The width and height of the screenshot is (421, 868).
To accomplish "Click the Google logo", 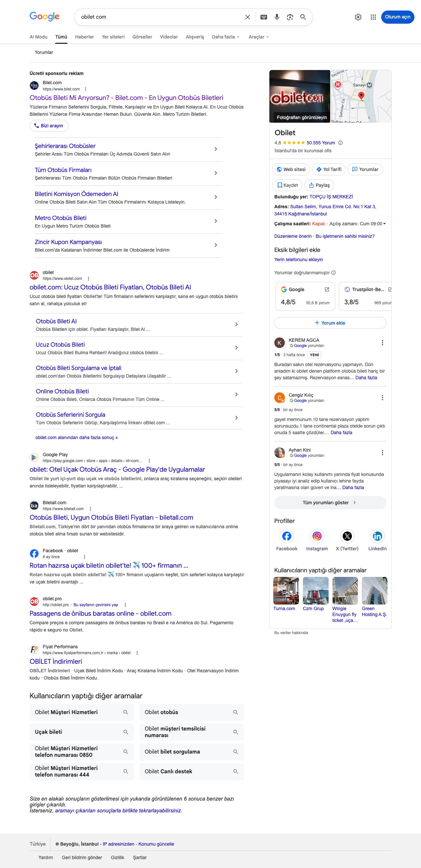I will point(44,16).
